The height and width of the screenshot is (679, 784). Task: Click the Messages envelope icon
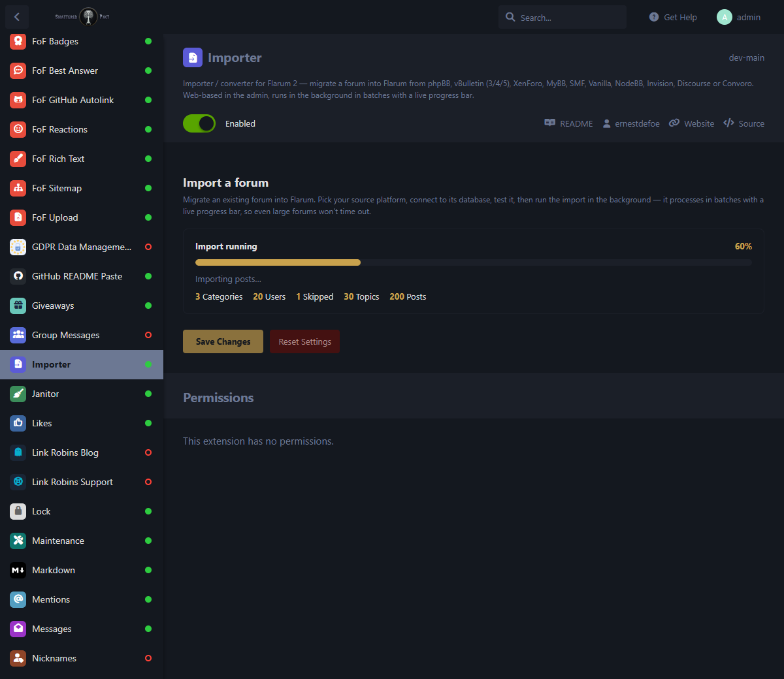pyautogui.click(x=18, y=629)
